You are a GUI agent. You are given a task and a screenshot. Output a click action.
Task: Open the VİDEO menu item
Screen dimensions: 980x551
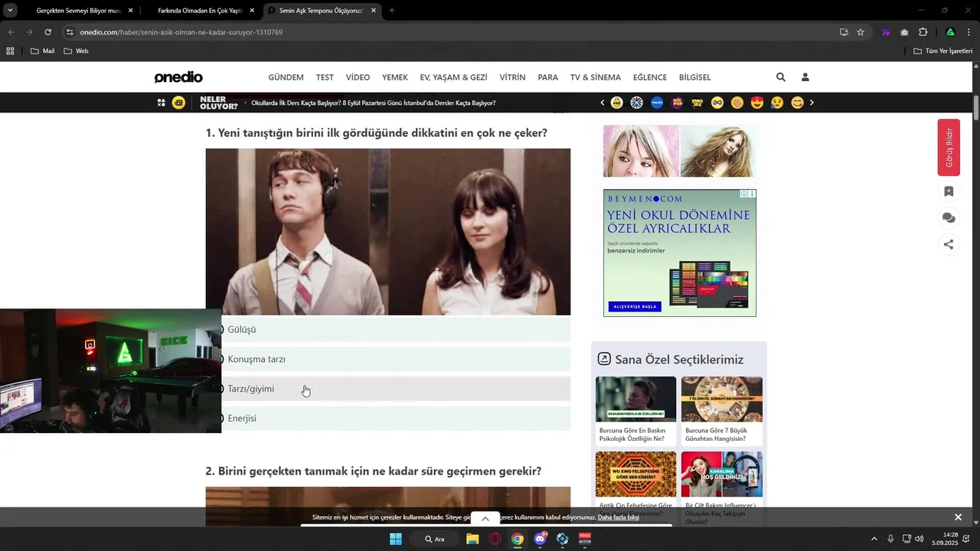358,77
